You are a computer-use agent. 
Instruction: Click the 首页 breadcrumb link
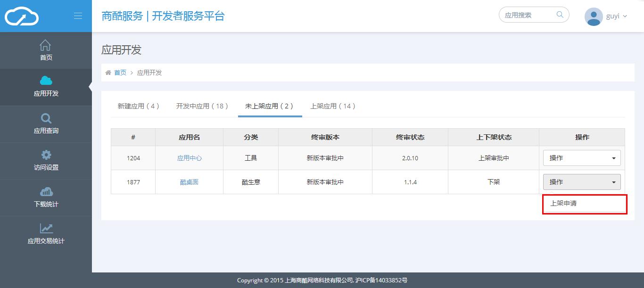[x=120, y=73]
